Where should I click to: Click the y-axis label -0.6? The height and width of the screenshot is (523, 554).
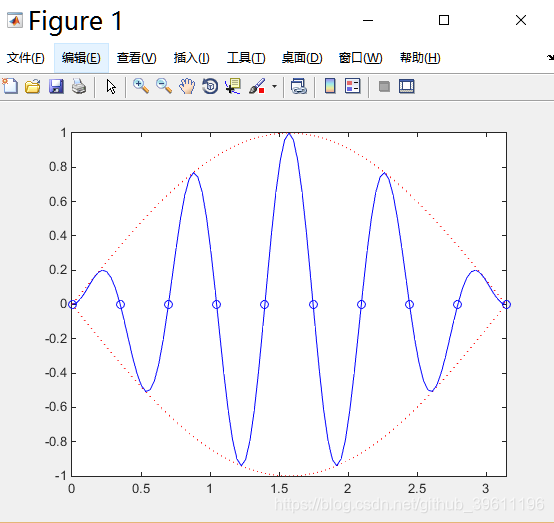point(56,407)
